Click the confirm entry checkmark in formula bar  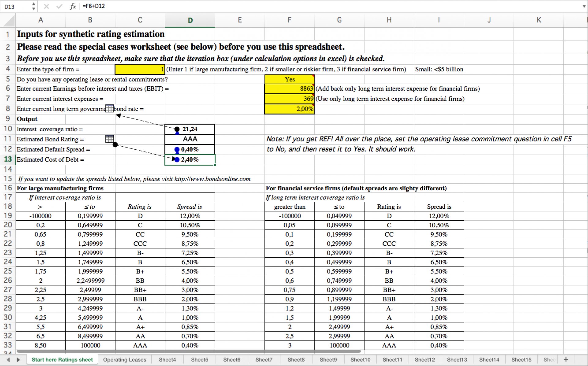point(59,6)
